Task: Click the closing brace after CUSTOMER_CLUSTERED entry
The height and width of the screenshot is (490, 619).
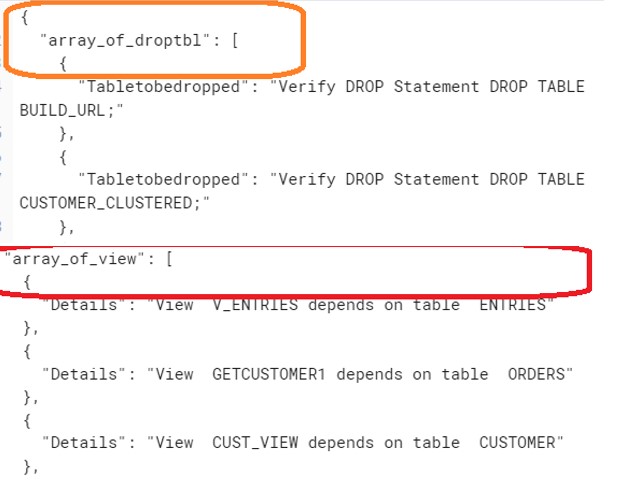Action: click(64, 227)
